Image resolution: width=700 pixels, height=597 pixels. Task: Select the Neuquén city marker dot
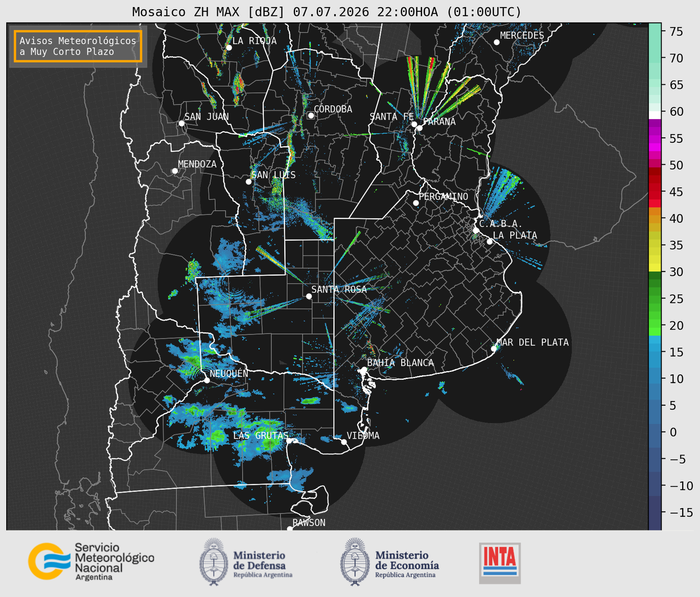tap(207, 380)
